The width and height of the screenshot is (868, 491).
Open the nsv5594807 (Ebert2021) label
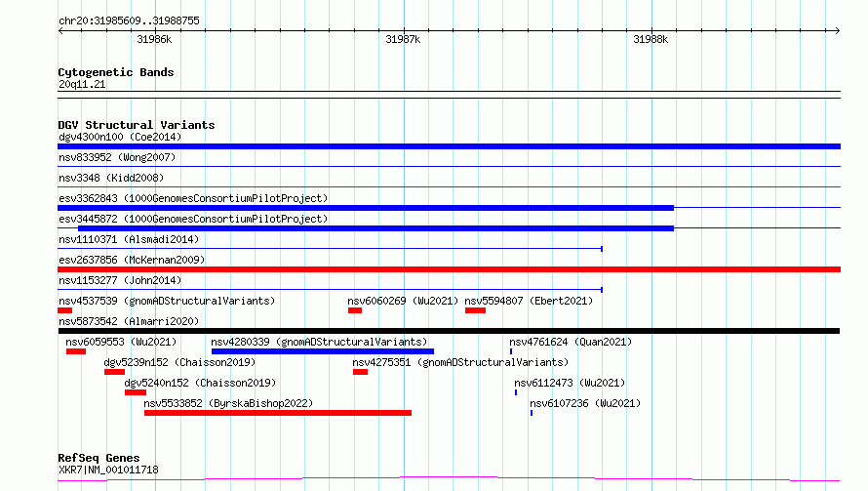[529, 301]
